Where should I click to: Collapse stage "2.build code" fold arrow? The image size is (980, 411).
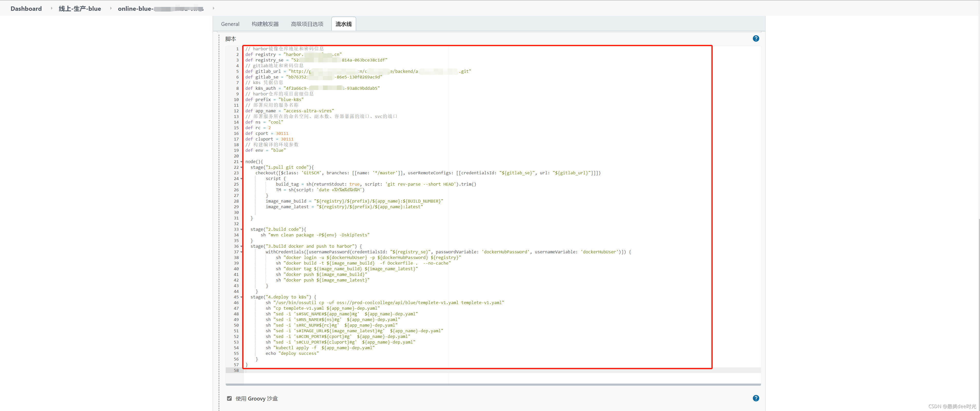pos(242,230)
